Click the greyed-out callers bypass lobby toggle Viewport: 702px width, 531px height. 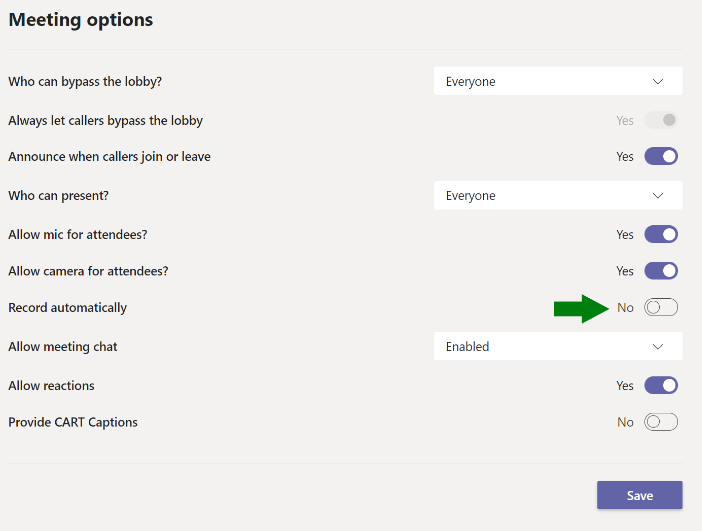click(661, 120)
